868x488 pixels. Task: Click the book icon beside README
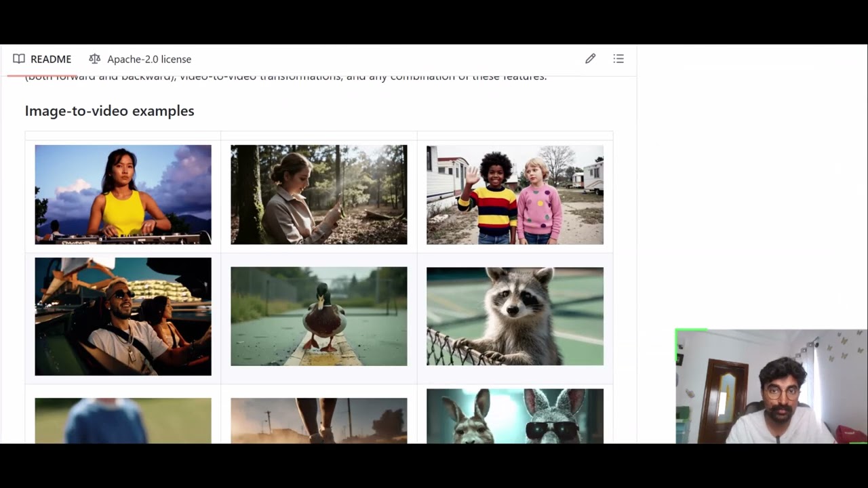[19, 59]
